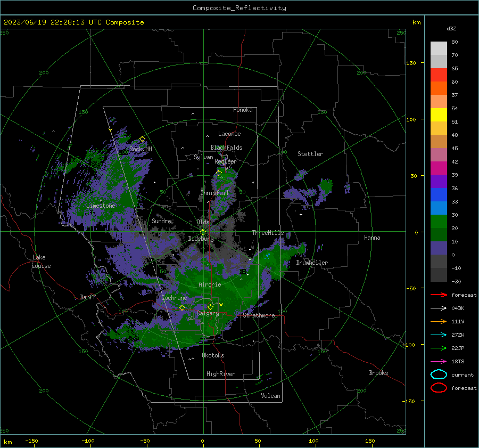479x448 pixels.
Task: Pick the magenta 39–42 dBZ swatch
Action: pyautogui.click(x=439, y=168)
